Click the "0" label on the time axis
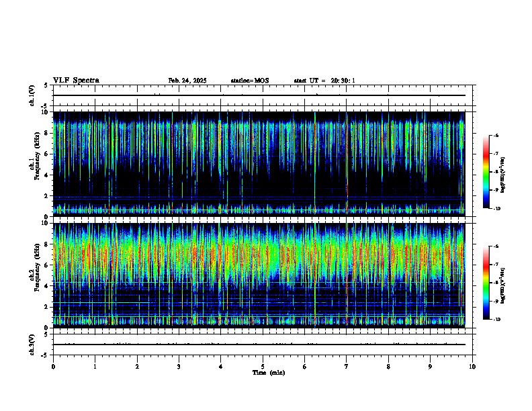The image size is (532, 411). click(x=53, y=367)
